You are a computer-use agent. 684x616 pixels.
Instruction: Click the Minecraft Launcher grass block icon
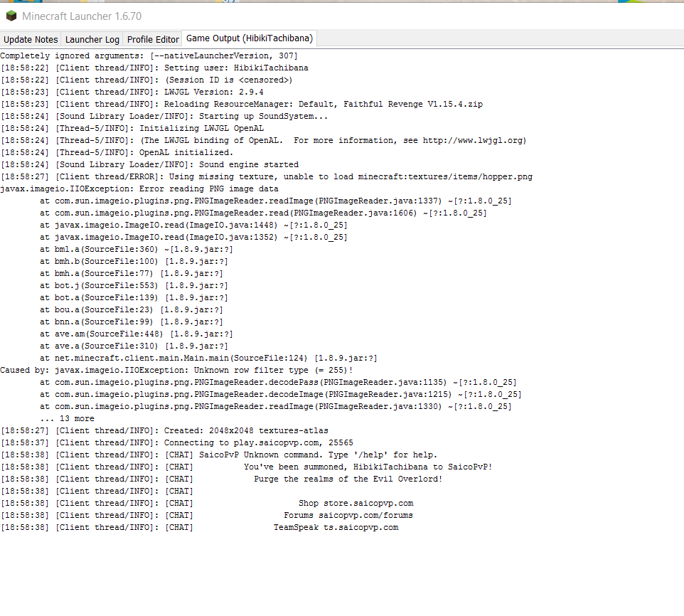pos(11,16)
